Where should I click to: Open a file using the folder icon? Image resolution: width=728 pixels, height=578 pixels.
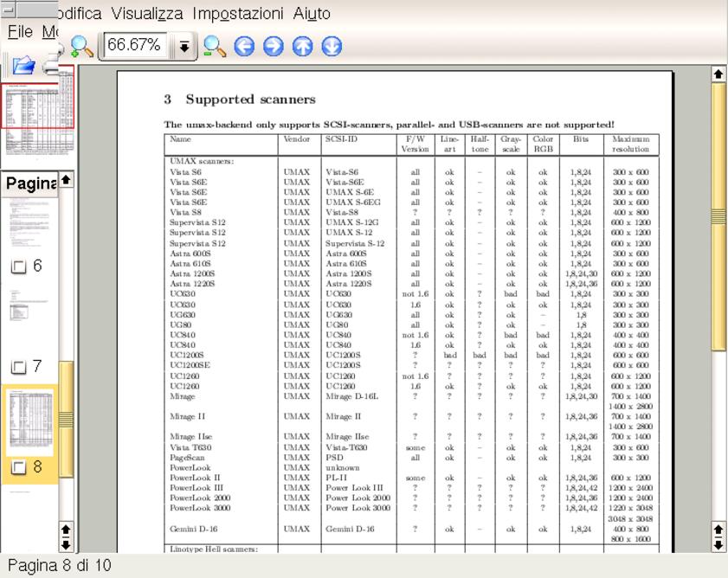pyautogui.click(x=23, y=67)
